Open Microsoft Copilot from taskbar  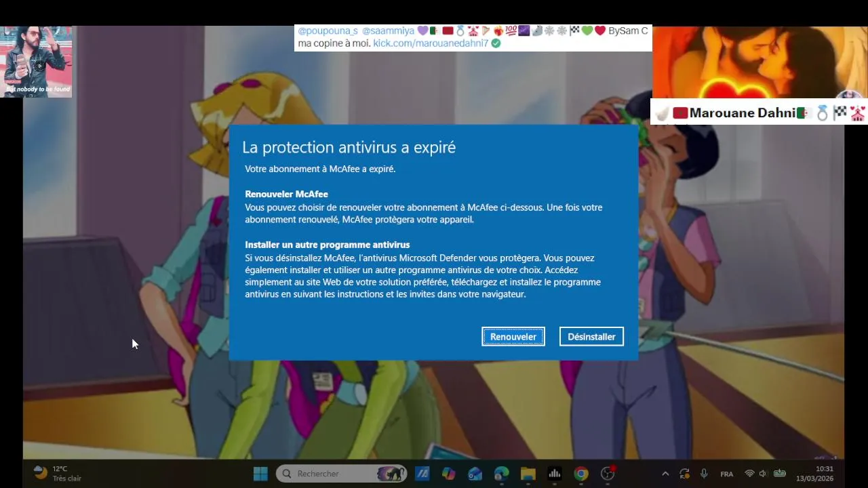(x=448, y=474)
